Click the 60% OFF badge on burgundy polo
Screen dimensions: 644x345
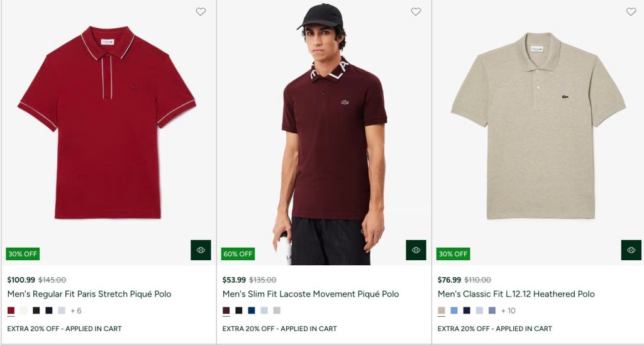click(x=238, y=254)
